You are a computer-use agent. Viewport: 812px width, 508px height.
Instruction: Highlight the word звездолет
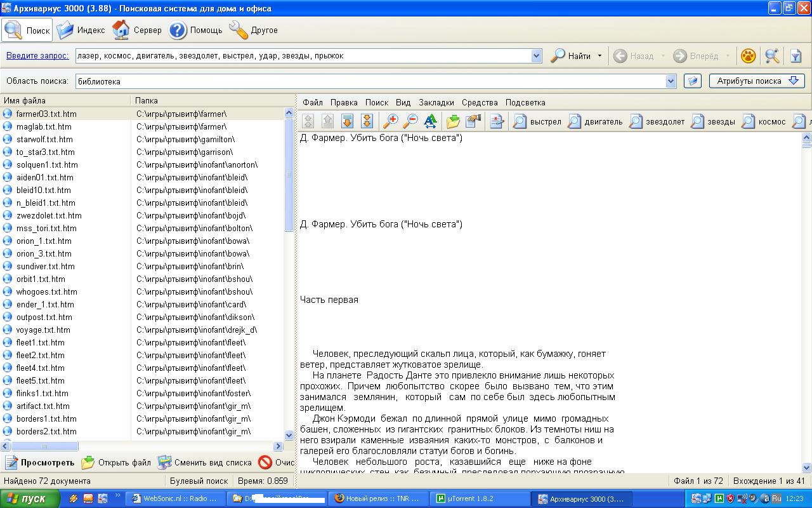pyautogui.click(x=657, y=121)
